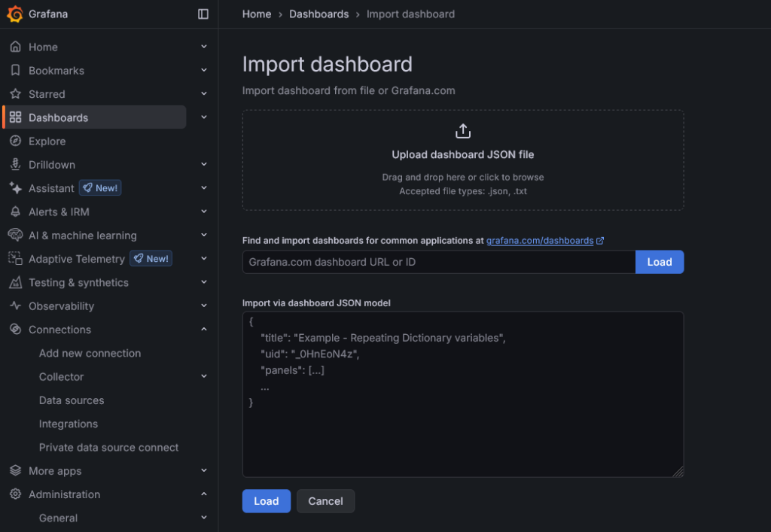Click the Administration gear icon
The width and height of the screenshot is (771, 532).
point(15,494)
